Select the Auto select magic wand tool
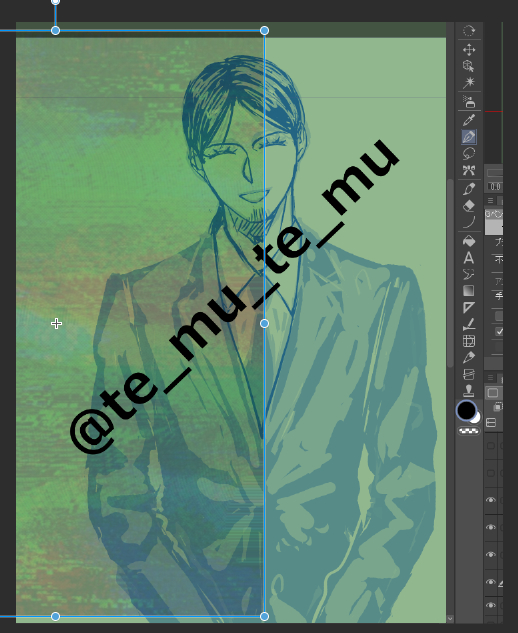518x633 pixels. 469,83
